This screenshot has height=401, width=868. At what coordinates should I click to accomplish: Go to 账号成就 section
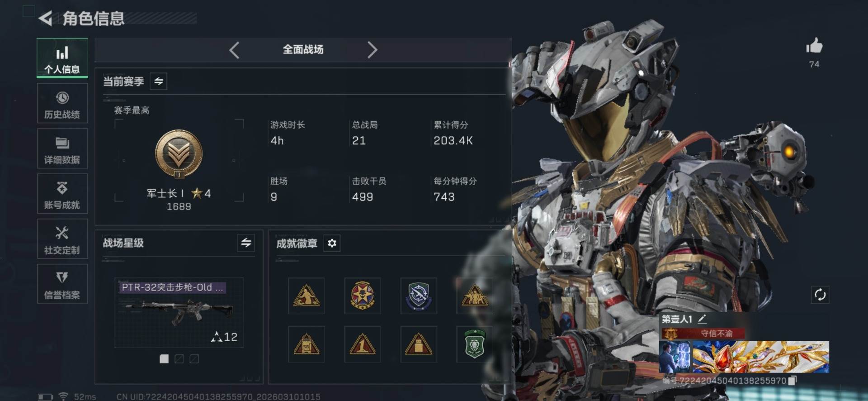(62, 194)
